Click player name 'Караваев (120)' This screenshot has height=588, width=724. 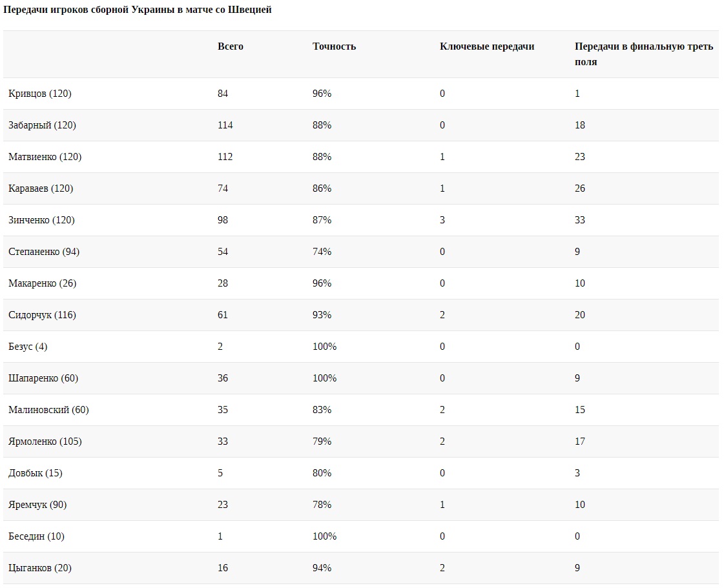coord(41,188)
